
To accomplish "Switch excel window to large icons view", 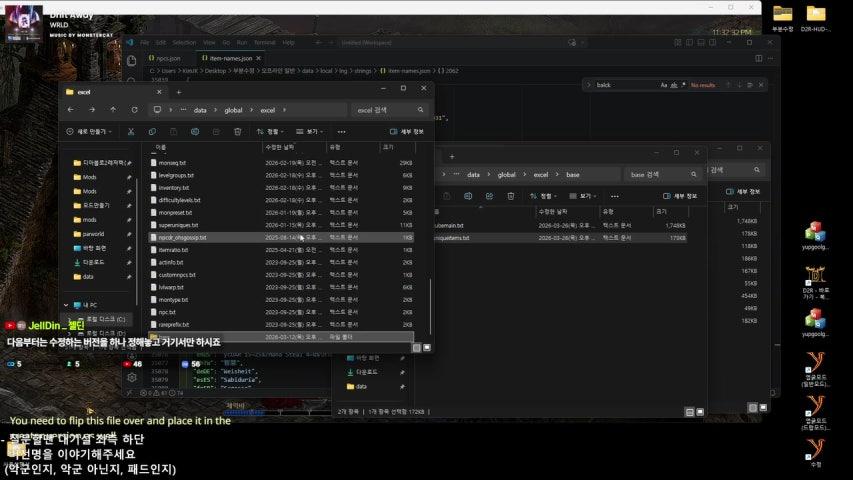I will coord(427,347).
